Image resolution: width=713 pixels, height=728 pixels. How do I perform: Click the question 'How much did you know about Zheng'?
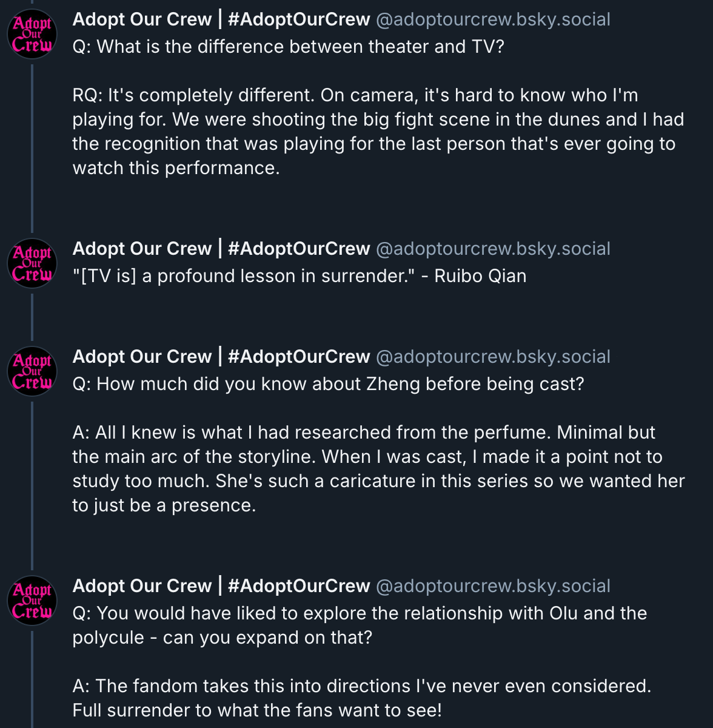[x=328, y=384]
